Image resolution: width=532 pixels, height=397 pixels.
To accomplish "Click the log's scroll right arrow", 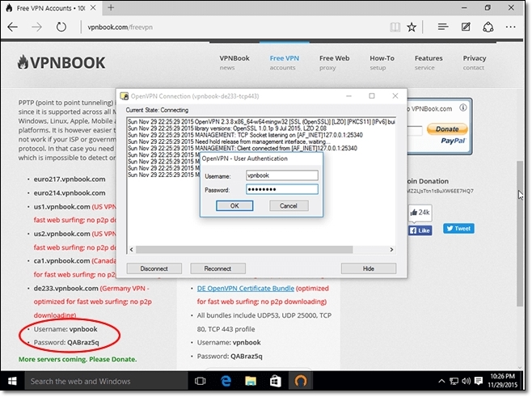I will (391, 249).
